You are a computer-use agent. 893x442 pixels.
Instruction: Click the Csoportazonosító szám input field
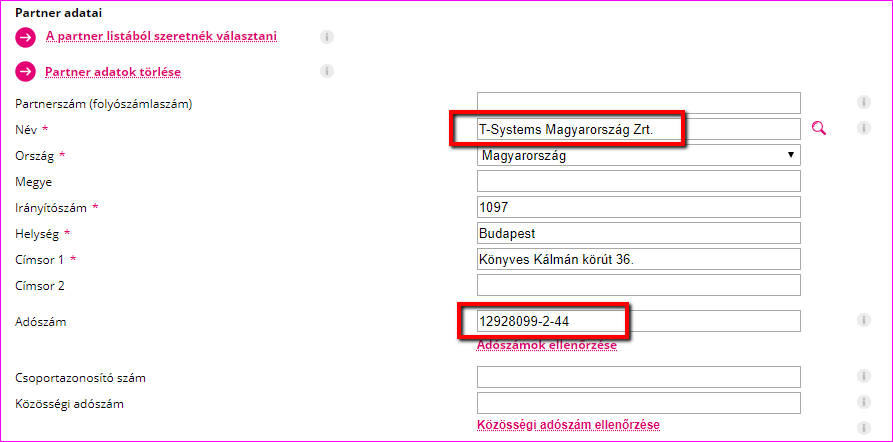(638, 377)
